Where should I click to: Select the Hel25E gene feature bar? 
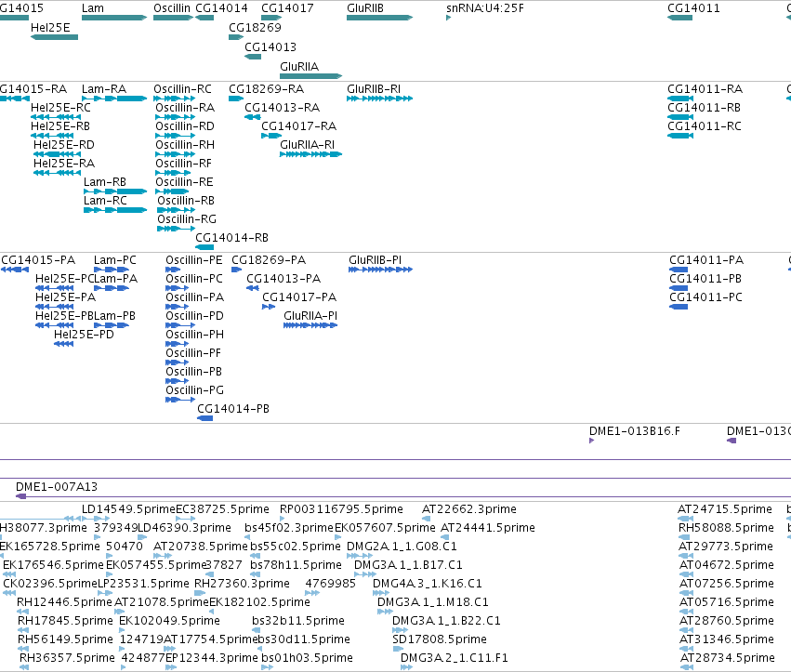pos(55,37)
